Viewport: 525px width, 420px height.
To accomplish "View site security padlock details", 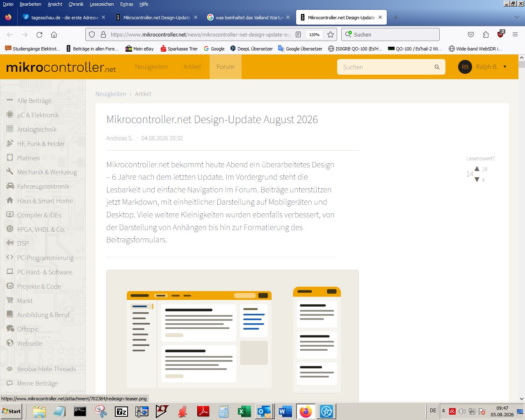I will click(x=103, y=34).
